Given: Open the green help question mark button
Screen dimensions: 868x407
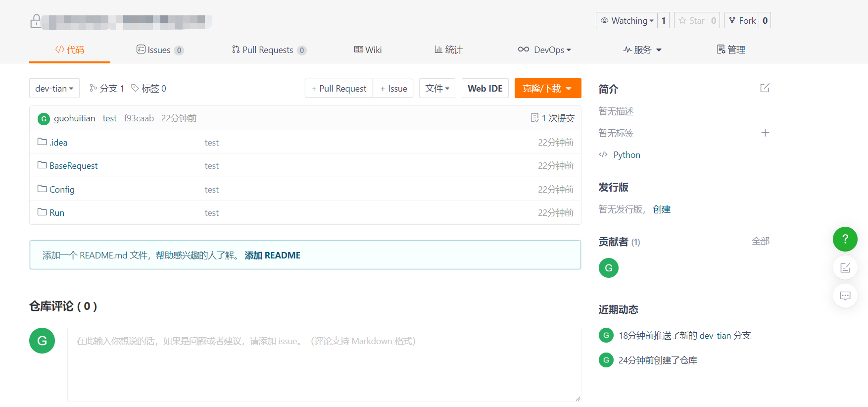Looking at the screenshot, I should click(x=845, y=239).
